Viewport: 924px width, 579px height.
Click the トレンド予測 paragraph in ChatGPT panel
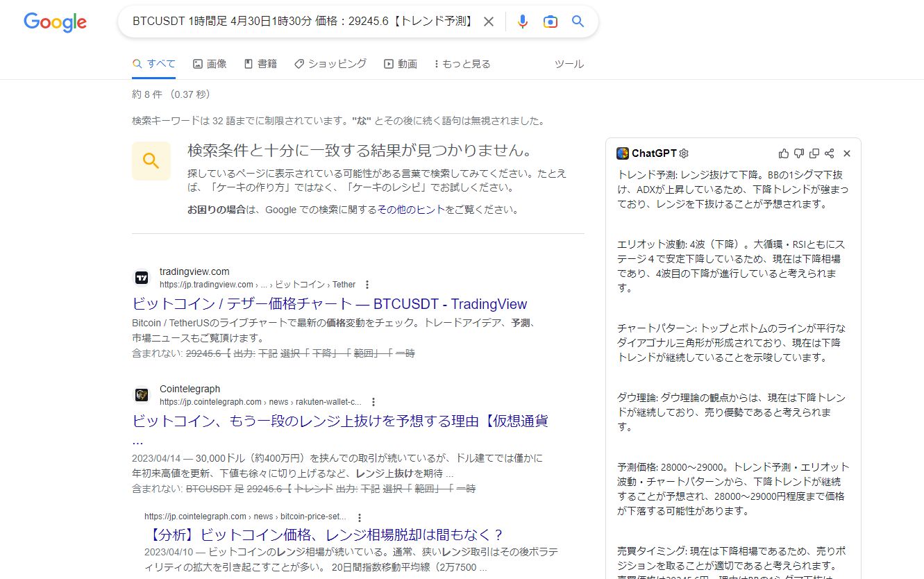pos(732,190)
